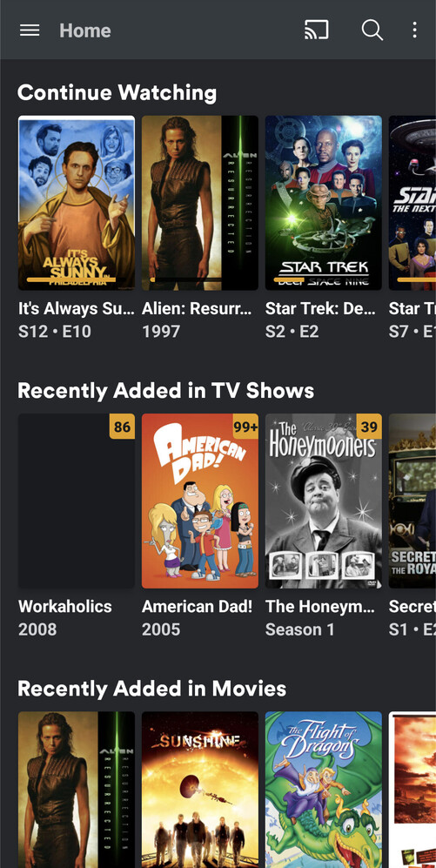436x868 pixels.
Task: Open the search magnifier icon
Action: [372, 30]
